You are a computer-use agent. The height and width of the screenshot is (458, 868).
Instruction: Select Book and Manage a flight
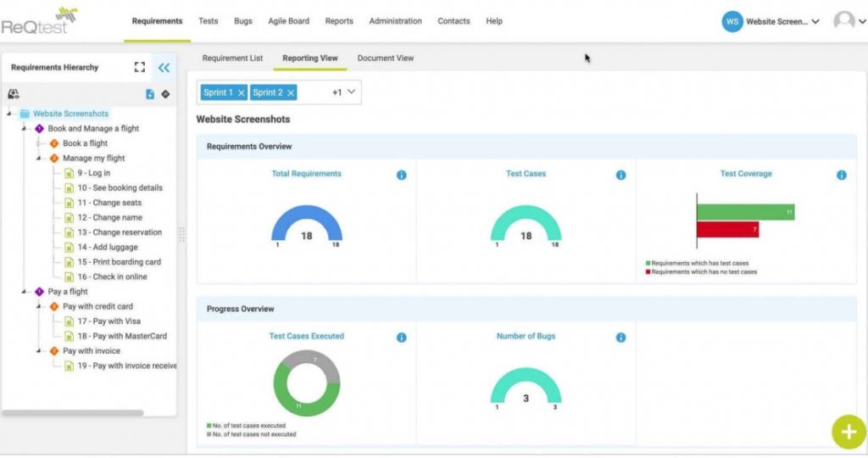tap(93, 128)
